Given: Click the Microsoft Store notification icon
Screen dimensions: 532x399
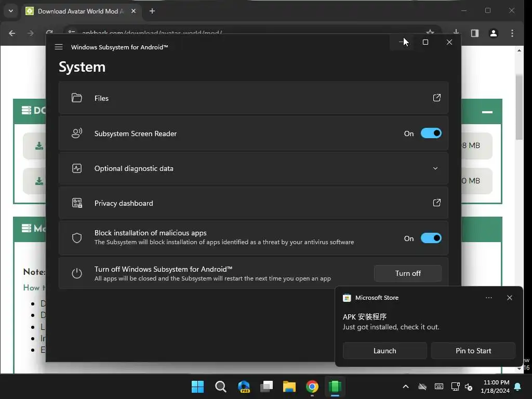Looking at the screenshot, I should coord(347,298).
